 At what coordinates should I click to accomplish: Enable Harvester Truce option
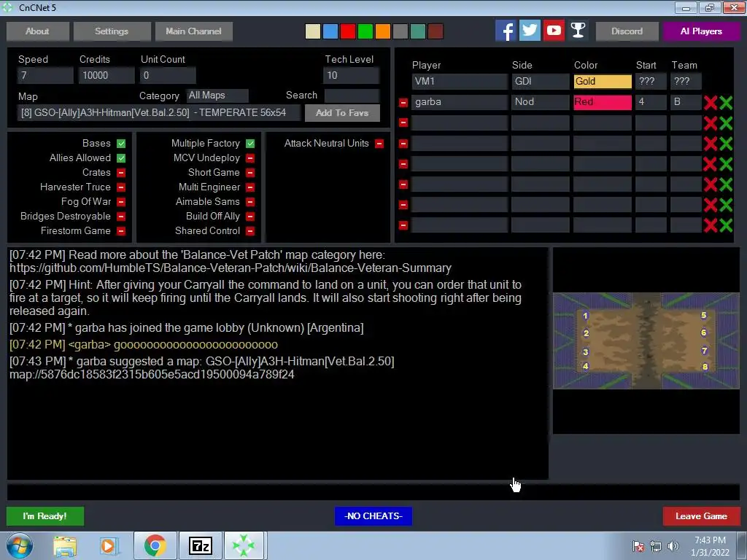[121, 187]
